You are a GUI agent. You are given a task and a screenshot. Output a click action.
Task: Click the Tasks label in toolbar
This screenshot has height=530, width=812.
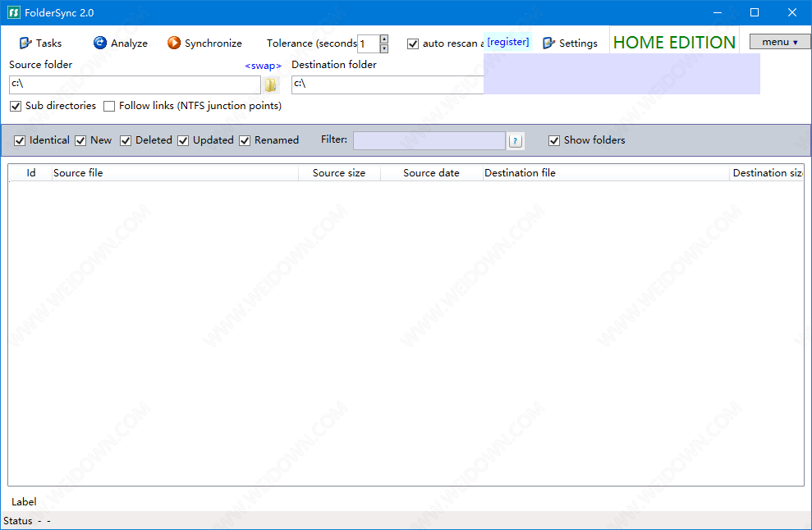[x=48, y=43]
